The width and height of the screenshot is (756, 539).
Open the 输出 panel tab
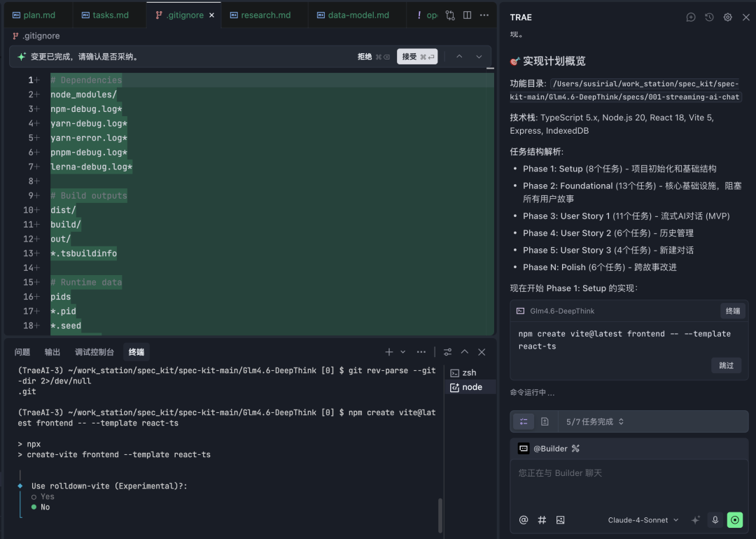[52, 352]
